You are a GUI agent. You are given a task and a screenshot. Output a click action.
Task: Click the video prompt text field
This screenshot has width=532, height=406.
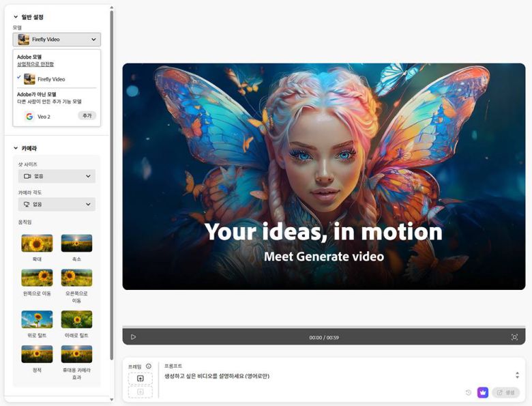click(334, 376)
